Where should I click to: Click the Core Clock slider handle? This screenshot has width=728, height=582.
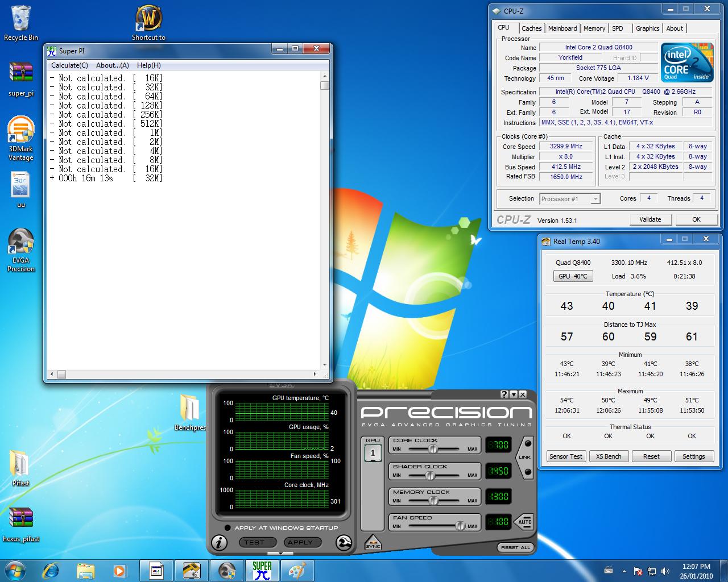pos(433,449)
